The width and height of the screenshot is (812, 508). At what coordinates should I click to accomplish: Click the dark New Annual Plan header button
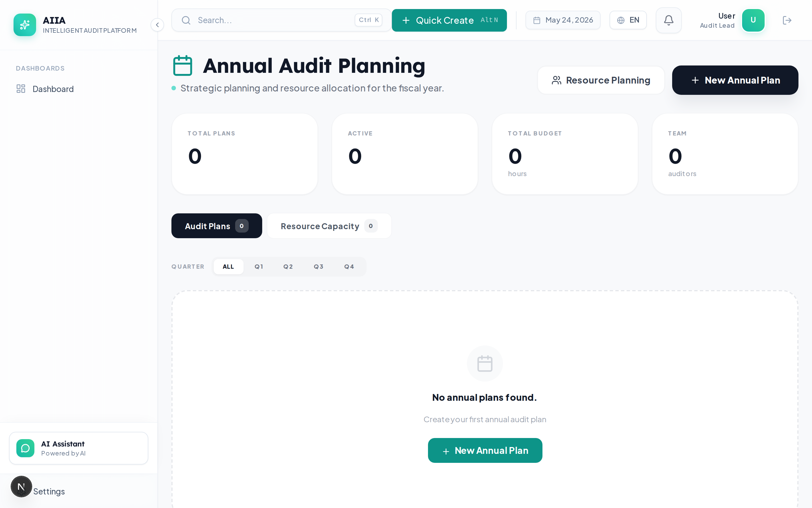point(735,80)
